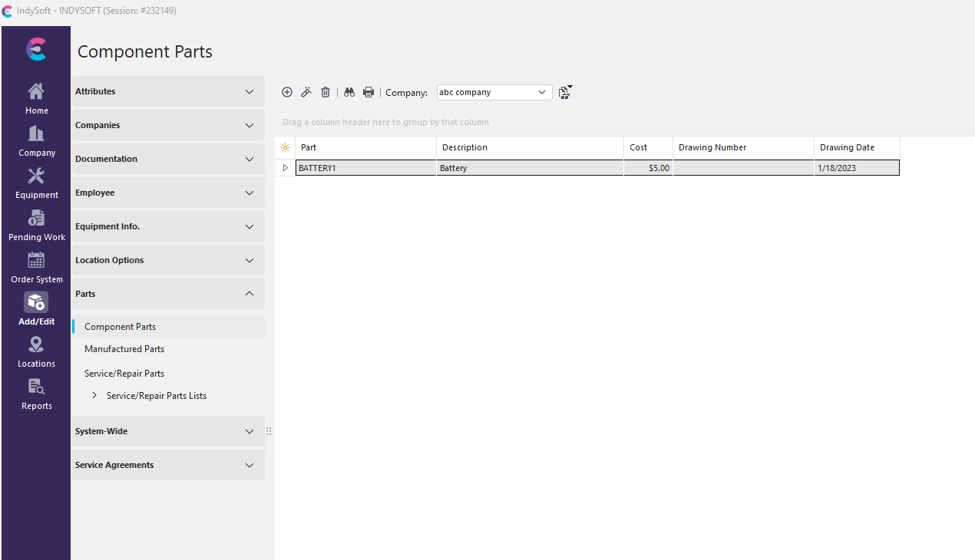Expand Service/Repair Parts Lists tree node

tap(94, 396)
